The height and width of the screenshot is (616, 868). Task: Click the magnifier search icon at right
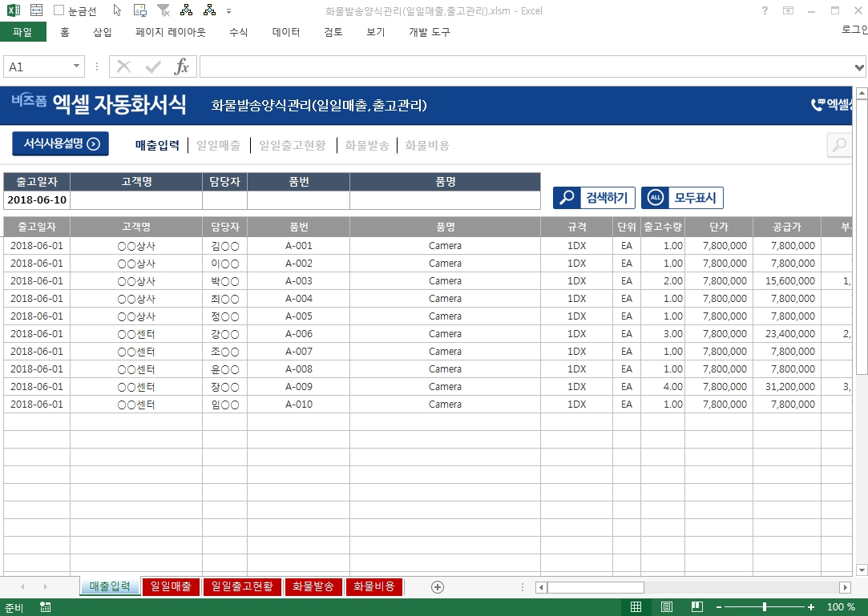tap(839, 145)
